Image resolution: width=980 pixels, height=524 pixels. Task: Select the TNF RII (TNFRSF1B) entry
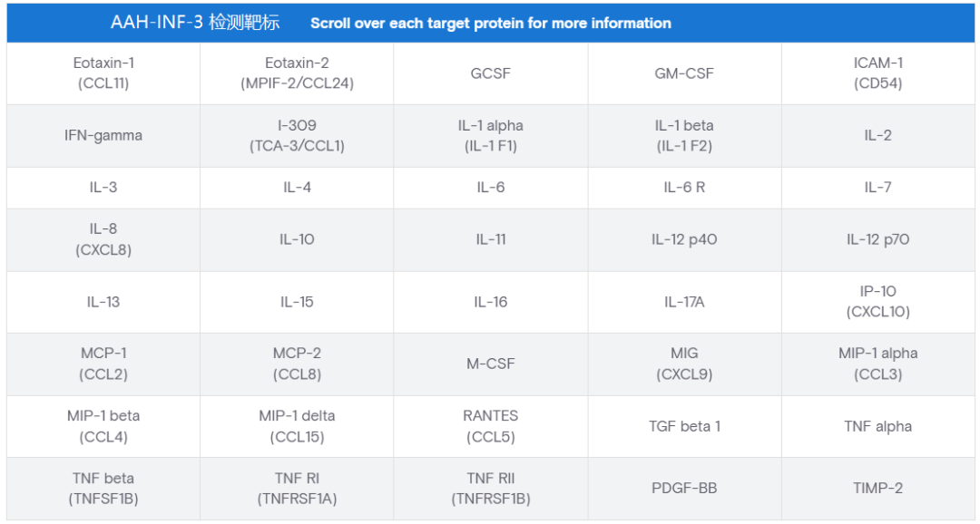(491, 488)
